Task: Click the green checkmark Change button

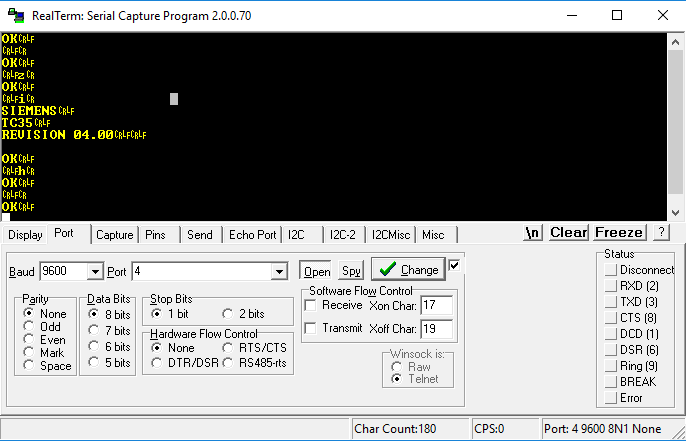Action: coord(407,270)
